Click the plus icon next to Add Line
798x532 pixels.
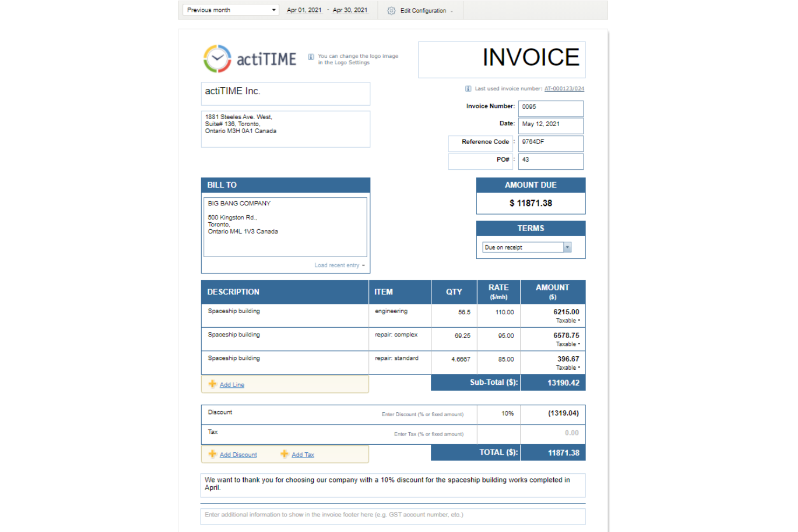point(212,384)
